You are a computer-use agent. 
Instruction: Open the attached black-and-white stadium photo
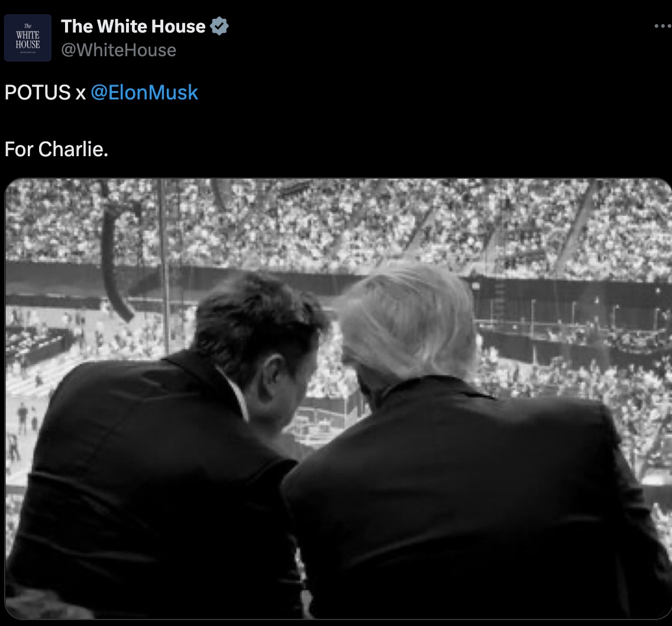[x=338, y=399]
